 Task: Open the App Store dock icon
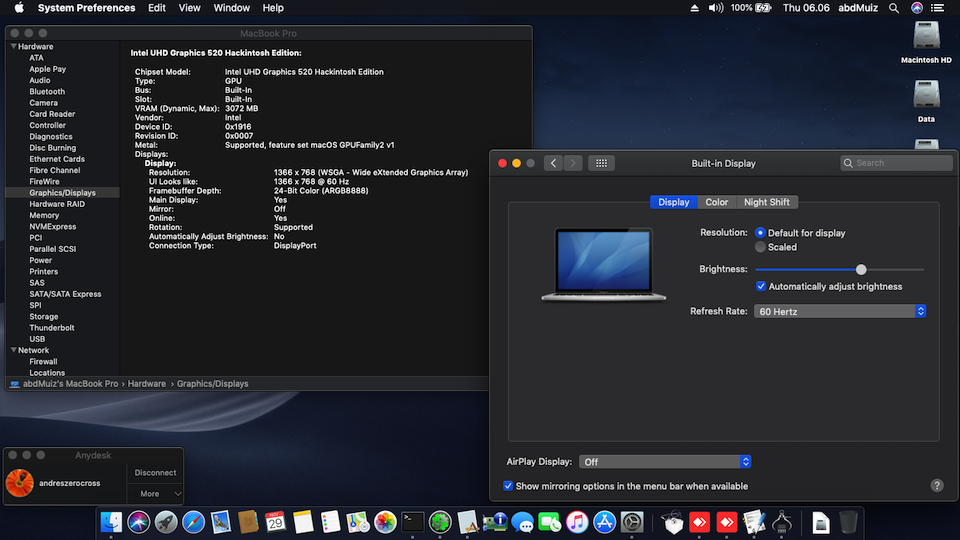point(605,521)
